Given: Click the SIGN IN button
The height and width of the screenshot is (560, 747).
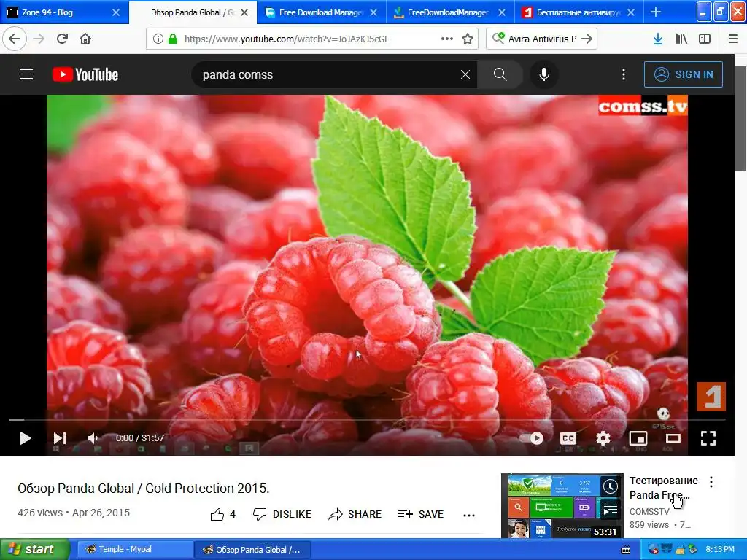Looking at the screenshot, I should click(683, 74).
